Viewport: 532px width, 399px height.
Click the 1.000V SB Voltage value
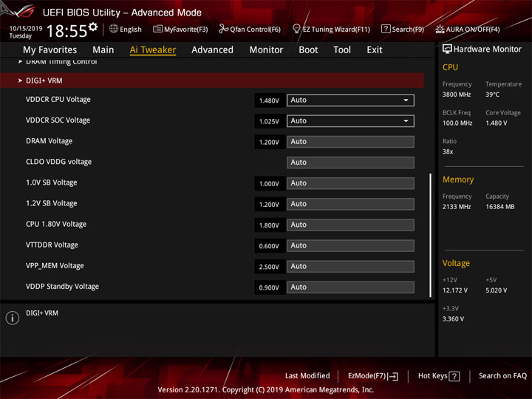pyautogui.click(x=270, y=183)
